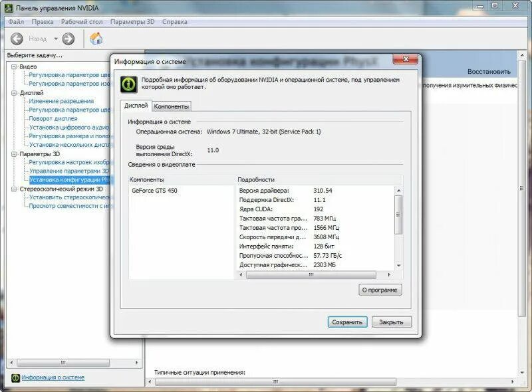Screen dimensions: 532x392
Task: Open the Справка menu
Action: click(x=175, y=22)
